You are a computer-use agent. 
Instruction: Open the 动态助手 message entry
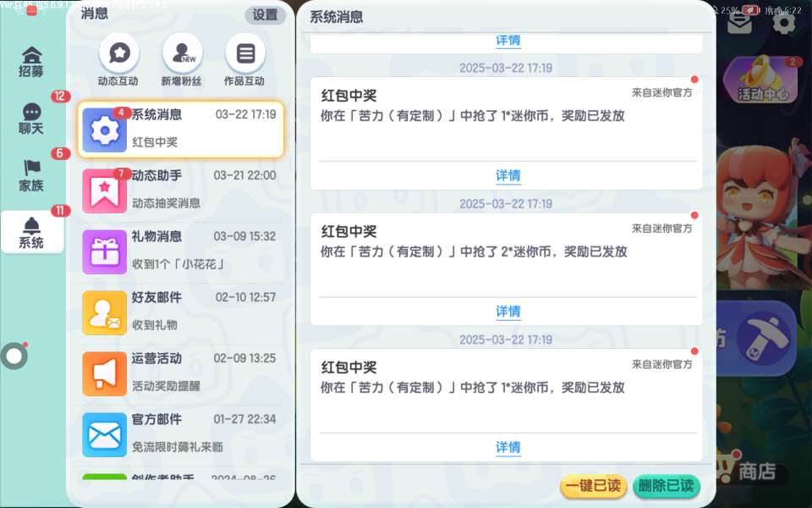tap(180, 190)
